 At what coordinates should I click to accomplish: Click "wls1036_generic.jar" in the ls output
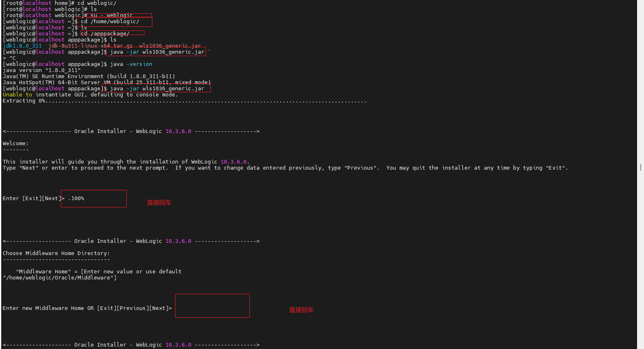(170, 46)
